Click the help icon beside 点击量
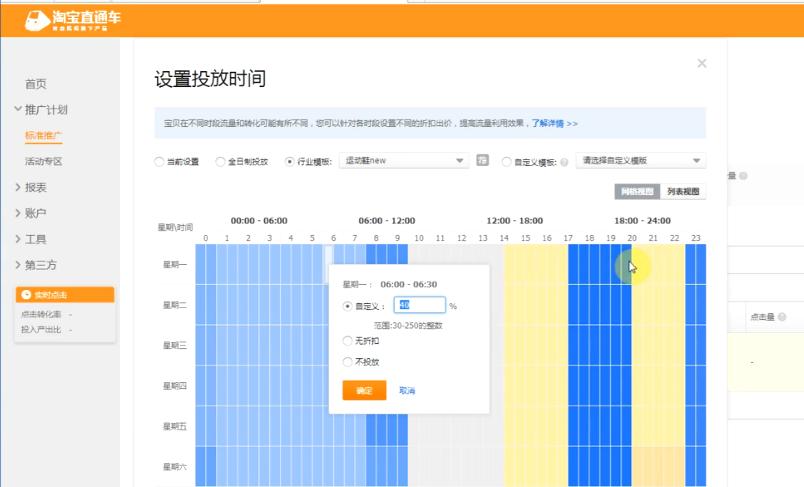 [x=781, y=317]
